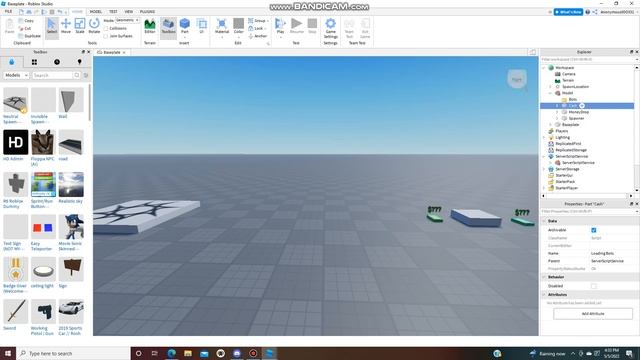The height and width of the screenshot is (360, 640).
Task: Toggle the Join Surfaces checkbox
Action: (106, 36)
